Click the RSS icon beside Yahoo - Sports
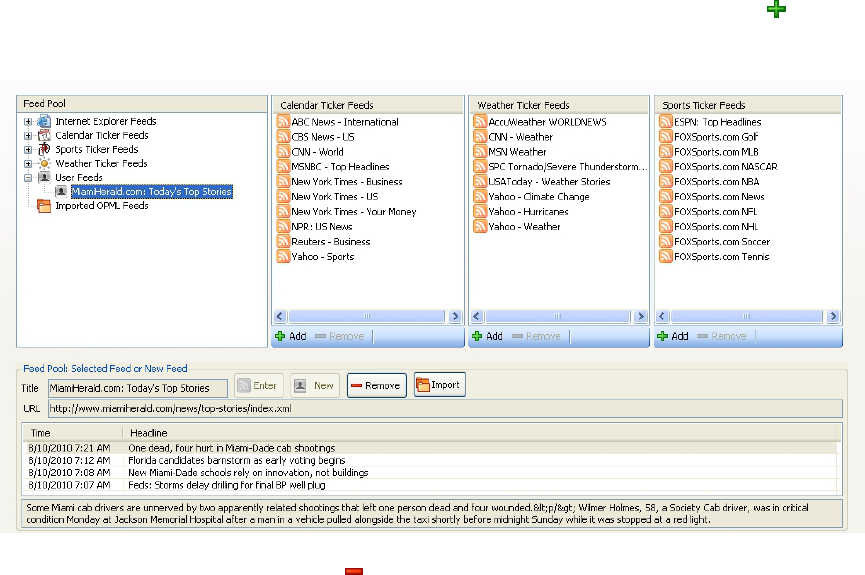This screenshot has height=575, width=865. [x=283, y=256]
